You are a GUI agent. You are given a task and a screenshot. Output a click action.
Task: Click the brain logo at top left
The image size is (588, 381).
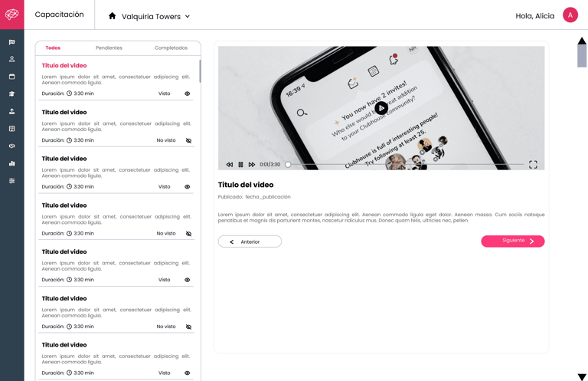pos(11,15)
